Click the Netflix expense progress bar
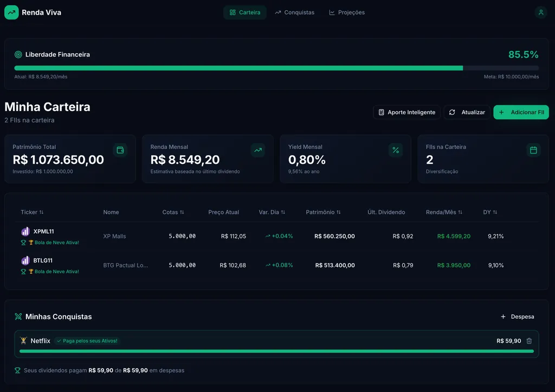The image size is (555, 392). pyautogui.click(x=276, y=351)
